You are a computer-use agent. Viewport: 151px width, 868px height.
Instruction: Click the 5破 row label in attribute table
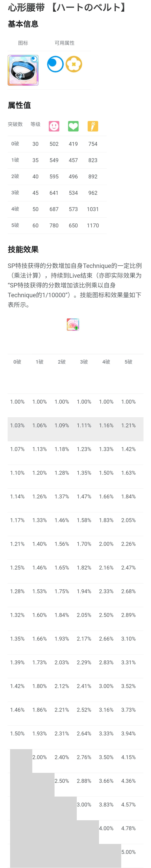[15, 225]
